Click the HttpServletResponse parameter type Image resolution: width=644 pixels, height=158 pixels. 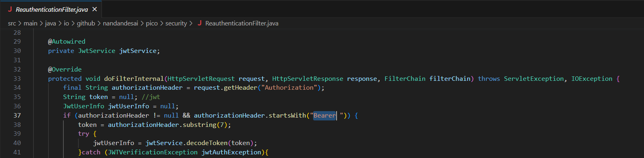[x=307, y=79]
